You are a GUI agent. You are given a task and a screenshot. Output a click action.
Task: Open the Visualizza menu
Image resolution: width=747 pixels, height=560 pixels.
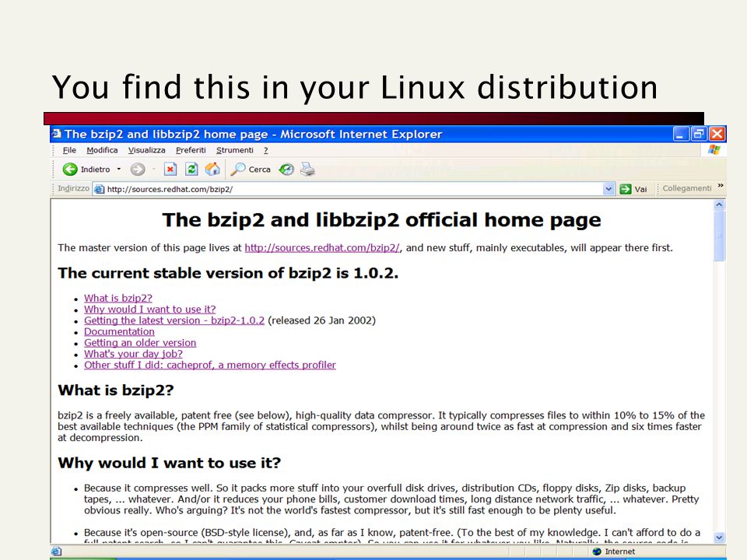pyautogui.click(x=147, y=150)
